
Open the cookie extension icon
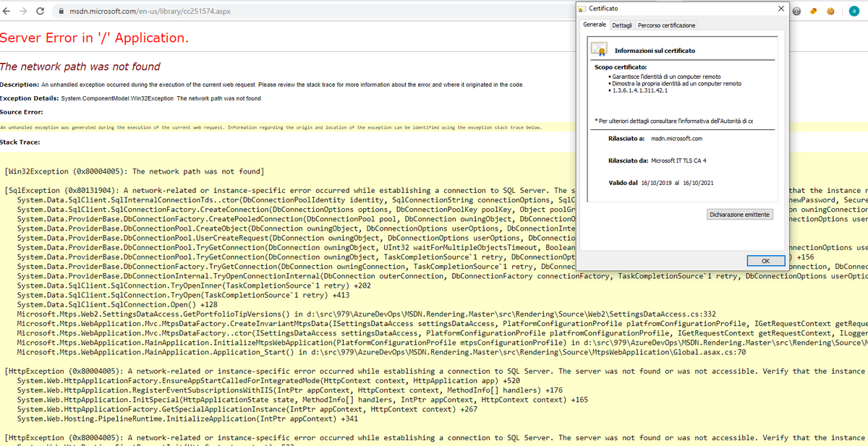831,11
